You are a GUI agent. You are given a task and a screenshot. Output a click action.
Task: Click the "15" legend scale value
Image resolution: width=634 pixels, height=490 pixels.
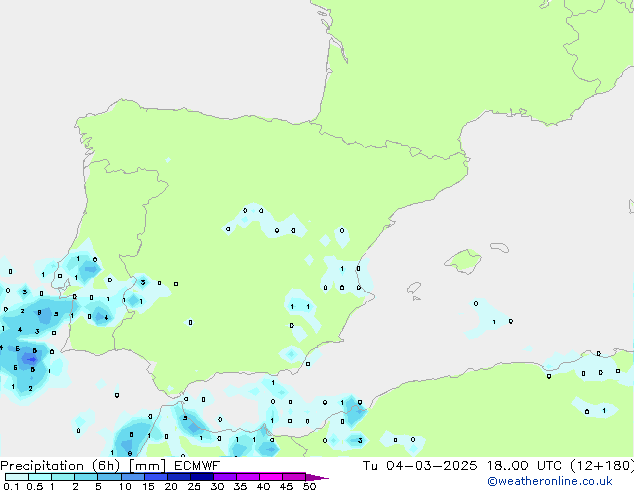148,486
